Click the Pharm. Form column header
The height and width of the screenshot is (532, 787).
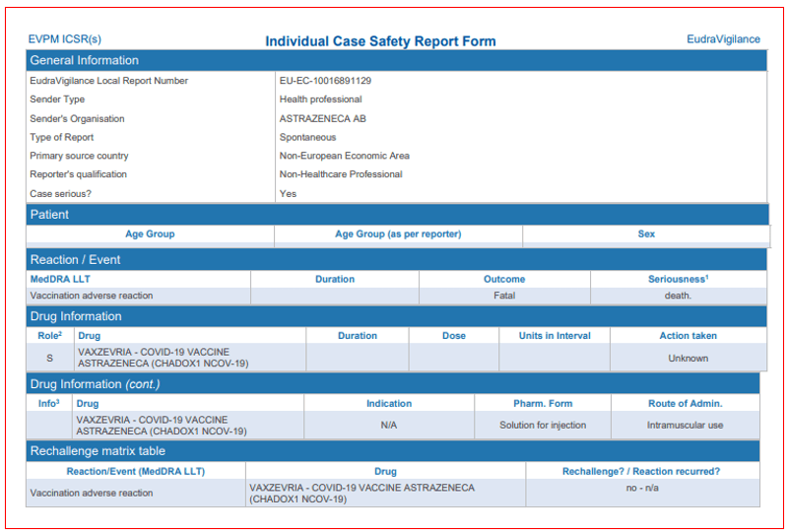pyautogui.click(x=542, y=404)
